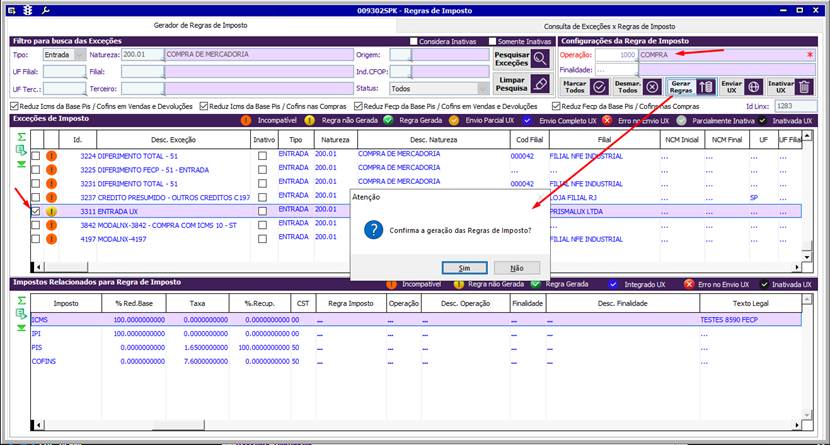
Task: Focus the Filial code input field
Action: [142, 71]
